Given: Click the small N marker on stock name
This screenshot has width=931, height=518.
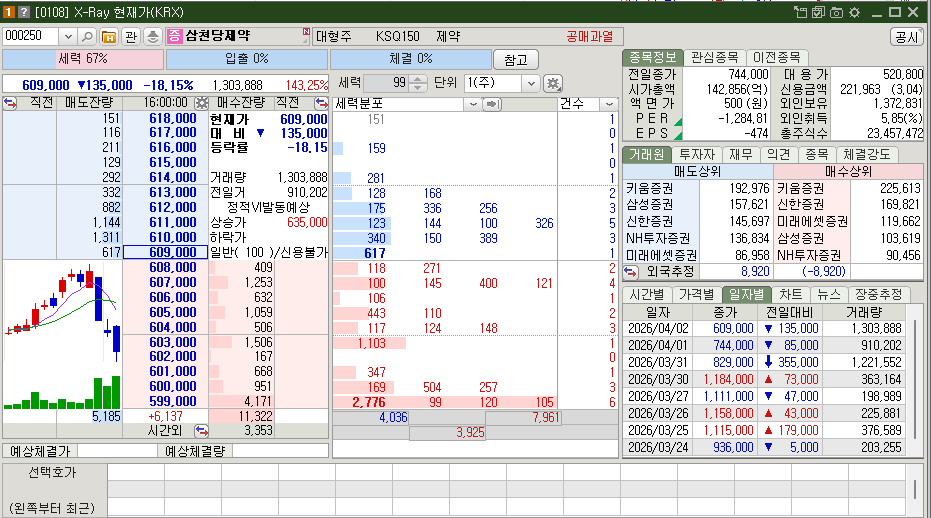Looking at the screenshot, I should point(306,31).
